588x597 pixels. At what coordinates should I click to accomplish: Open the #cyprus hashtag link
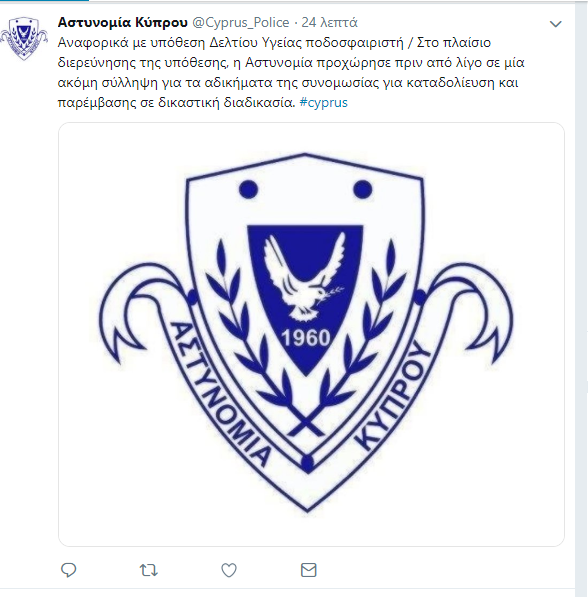[x=323, y=102]
